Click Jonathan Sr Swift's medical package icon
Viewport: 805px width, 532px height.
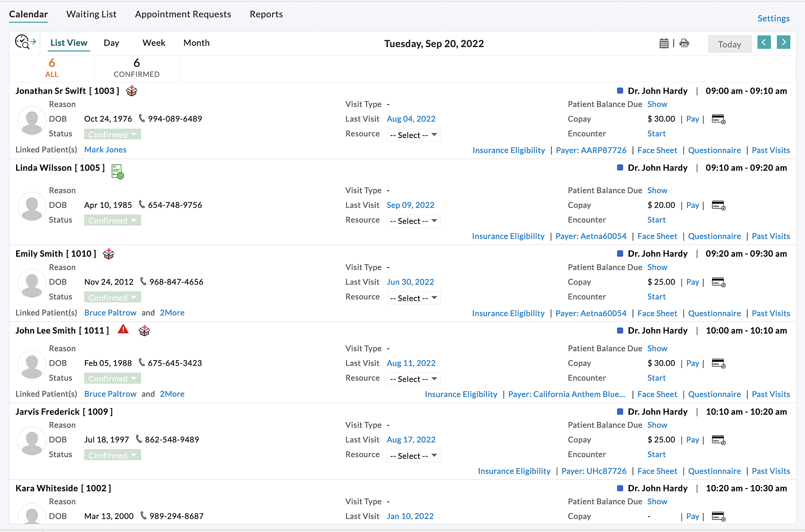tap(132, 91)
